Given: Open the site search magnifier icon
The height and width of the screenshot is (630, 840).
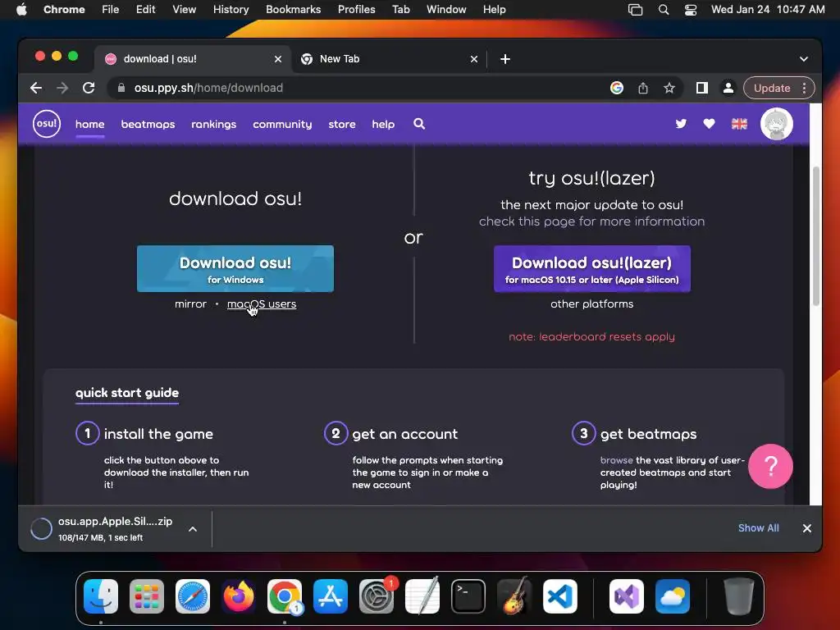Looking at the screenshot, I should point(419,124).
